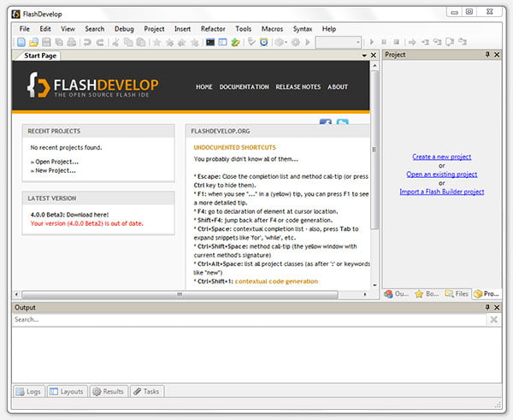Switch to the Logs tab
This screenshot has height=420, width=513.
[28, 392]
